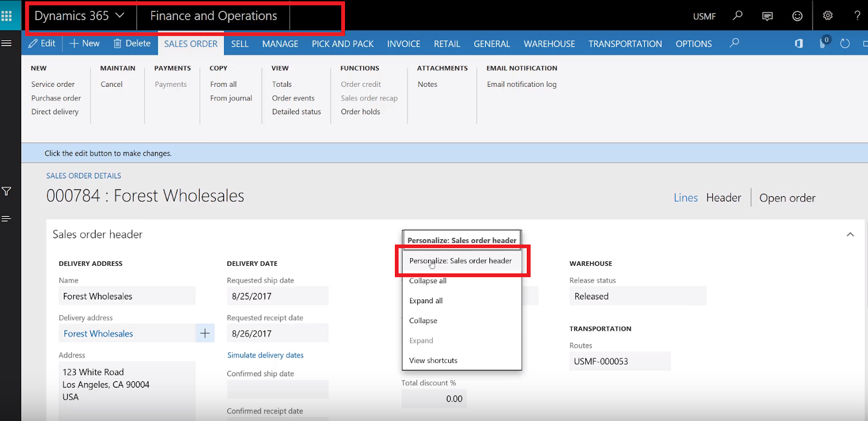The height and width of the screenshot is (421, 868).
Task: Click the empty Confirmed ship date field
Action: click(278, 389)
